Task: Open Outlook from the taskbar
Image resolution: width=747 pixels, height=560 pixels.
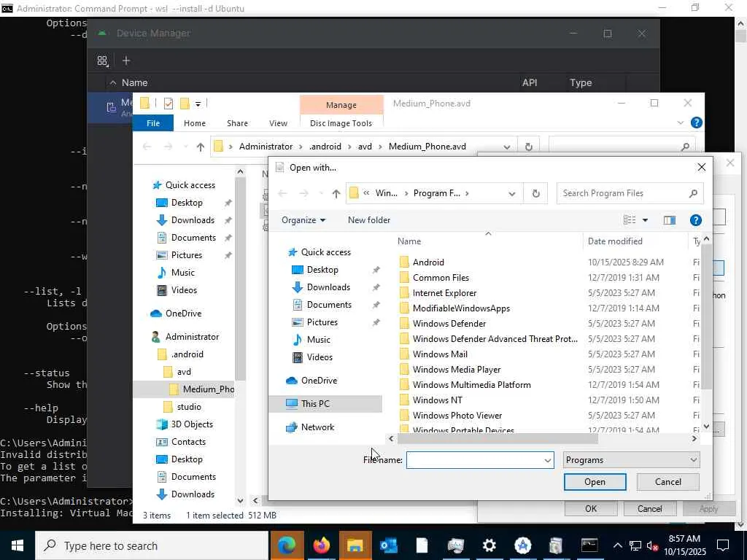Action: click(389, 545)
